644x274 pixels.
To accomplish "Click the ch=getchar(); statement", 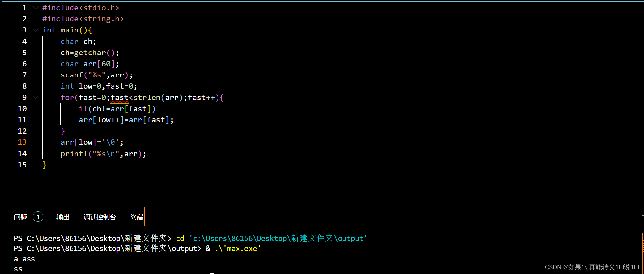I will click(90, 53).
